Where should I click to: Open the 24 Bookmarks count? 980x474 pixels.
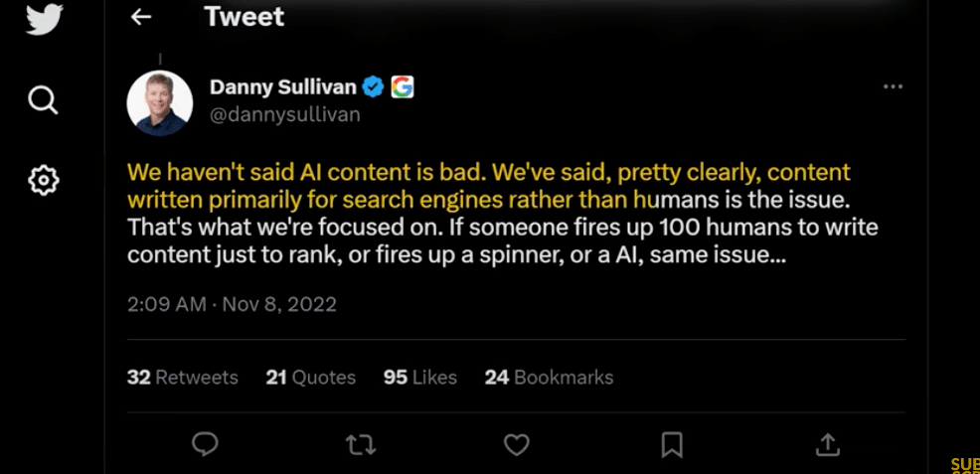click(549, 378)
